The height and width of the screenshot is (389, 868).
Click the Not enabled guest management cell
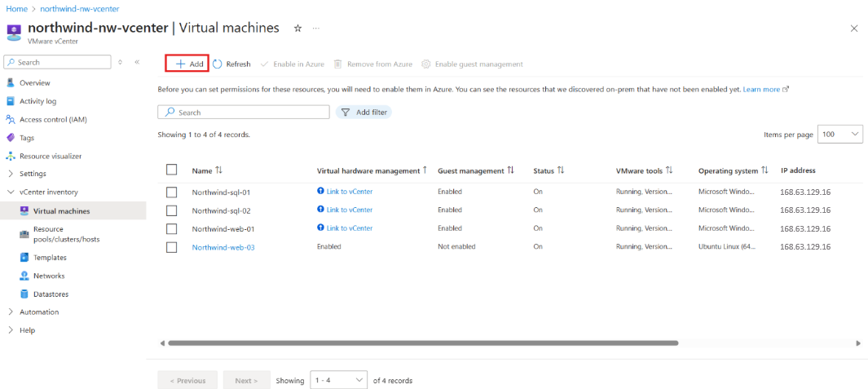click(x=456, y=246)
